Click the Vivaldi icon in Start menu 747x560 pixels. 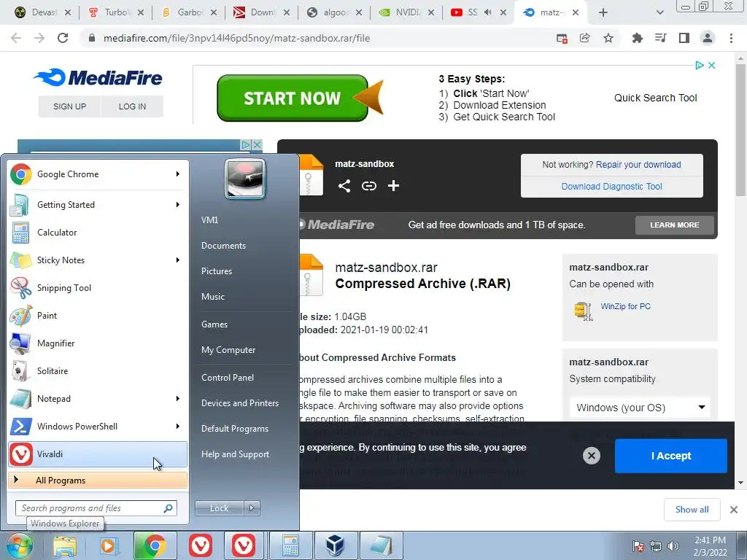(20, 454)
